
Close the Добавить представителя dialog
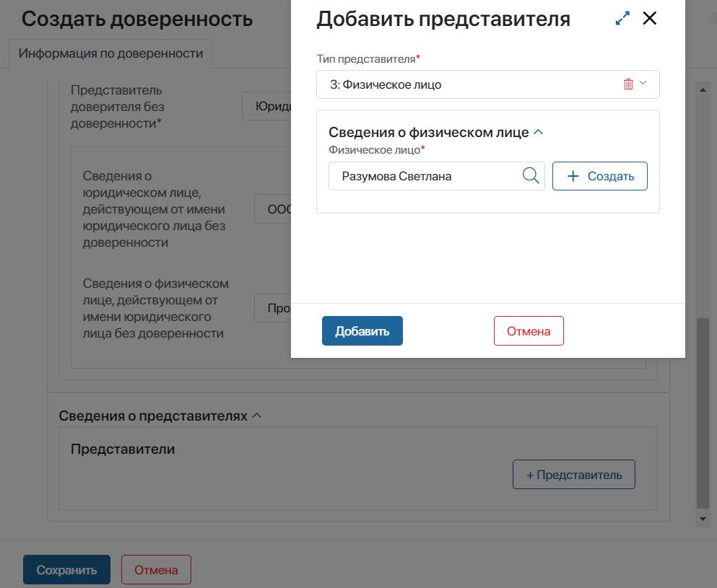pyautogui.click(x=650, y=19)
